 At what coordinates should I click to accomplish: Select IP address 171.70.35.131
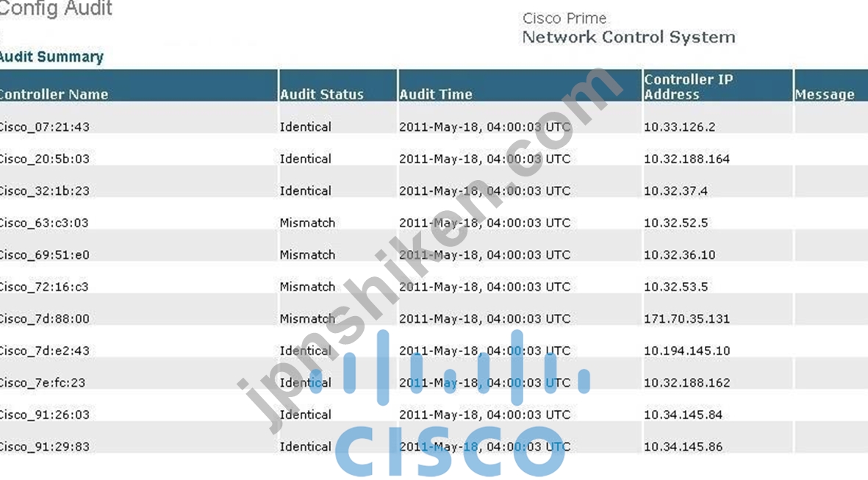tap(686, 320)
